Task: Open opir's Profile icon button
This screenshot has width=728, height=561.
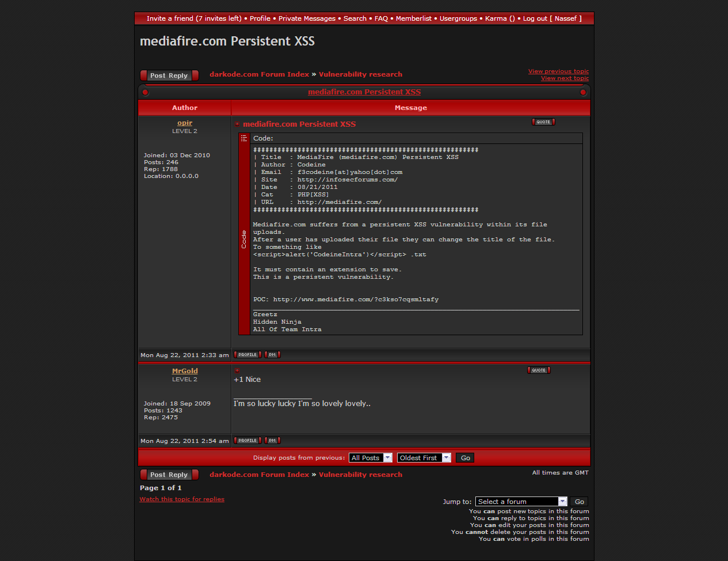Action: click(247, 355)
